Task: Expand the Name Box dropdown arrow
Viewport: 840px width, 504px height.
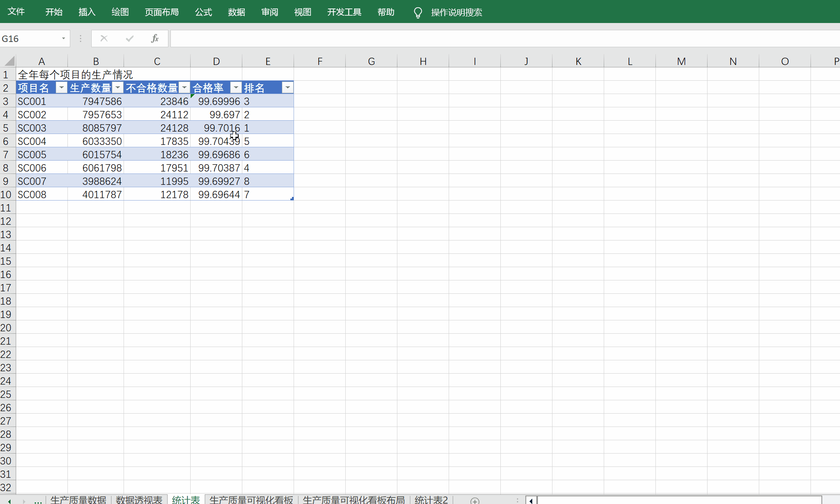Action: pyautogui.click(x=63, y=39)
